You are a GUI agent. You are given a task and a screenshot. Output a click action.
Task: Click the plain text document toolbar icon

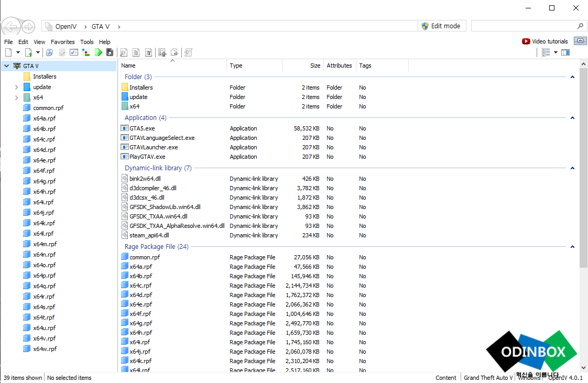click(136, 52)
